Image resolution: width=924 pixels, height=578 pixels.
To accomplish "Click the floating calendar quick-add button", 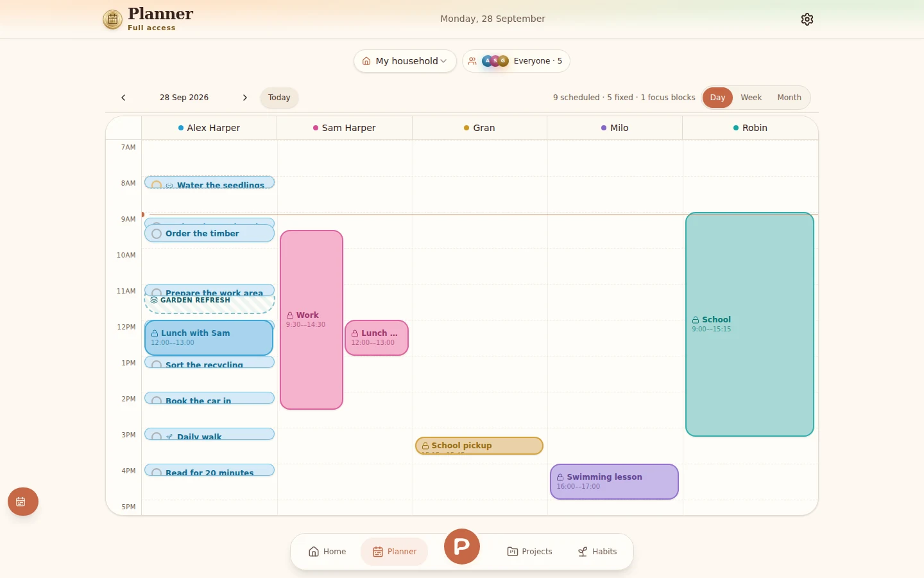I will click(23, 502).
